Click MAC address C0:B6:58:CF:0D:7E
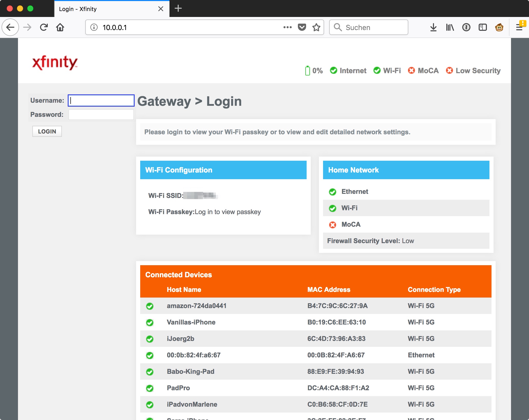 coord(337,404)
